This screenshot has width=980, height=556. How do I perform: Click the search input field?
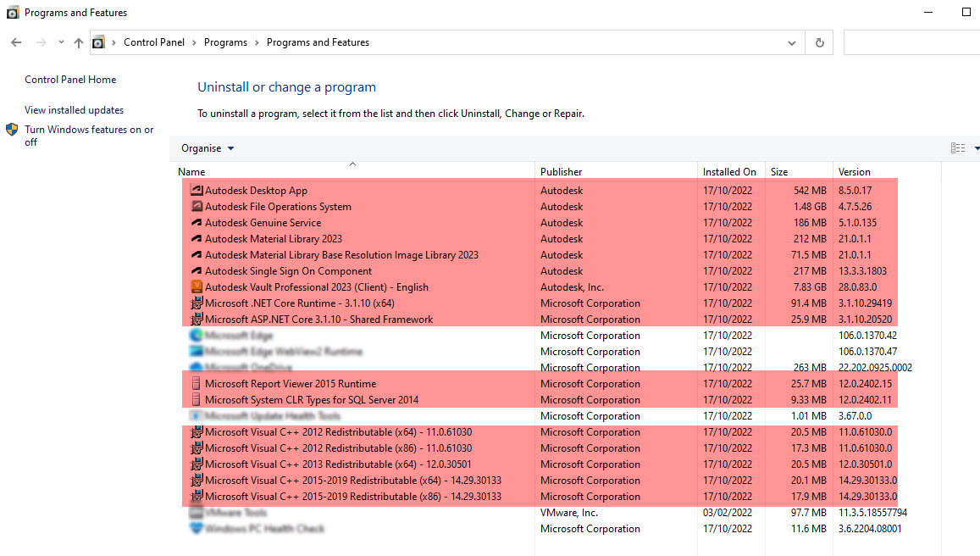(911, 42)
